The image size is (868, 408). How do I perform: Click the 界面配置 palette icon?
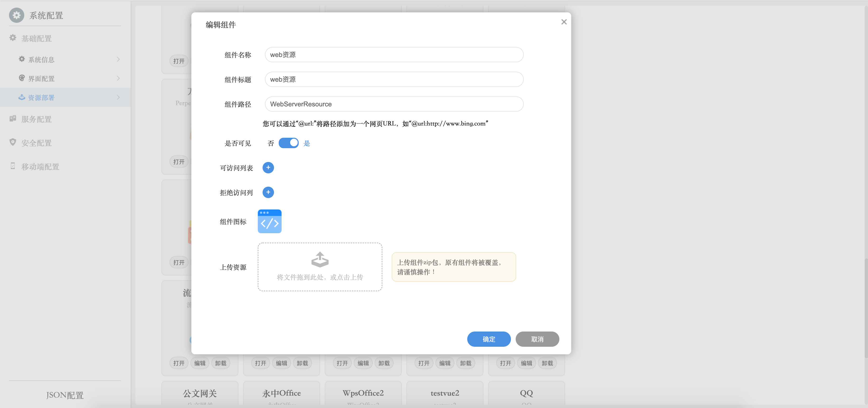pyautogui.click(x=22, y=78)
